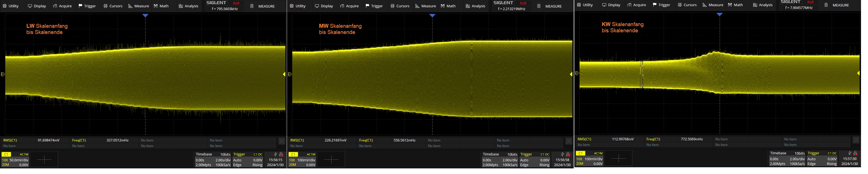Screen dimensions: 868x174
Task: Click the add-channel plus box in LW
Action: pos(44,159)
